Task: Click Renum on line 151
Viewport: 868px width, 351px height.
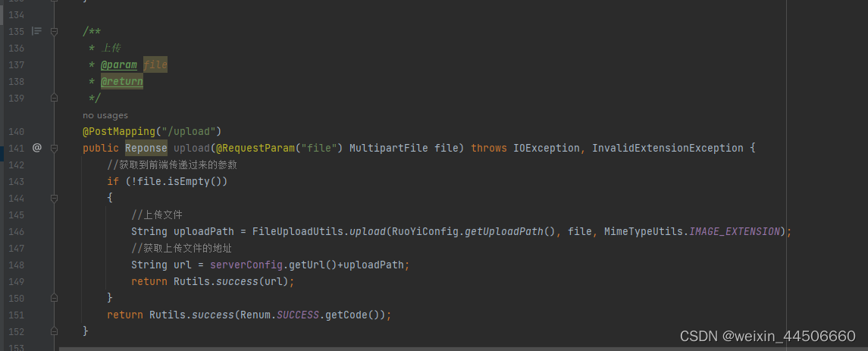Action: (255, 315)
